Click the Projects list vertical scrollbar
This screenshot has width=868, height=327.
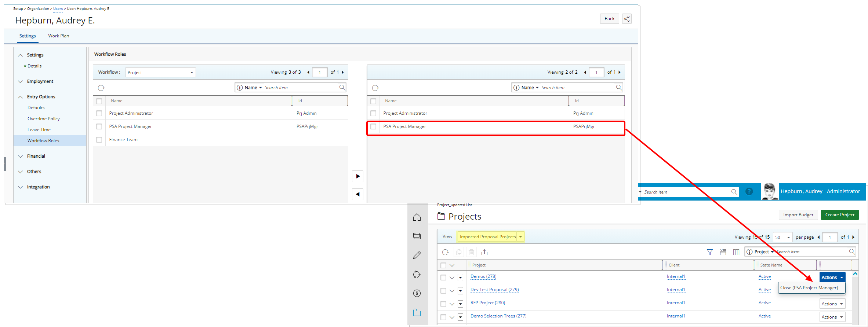point(855,301)
